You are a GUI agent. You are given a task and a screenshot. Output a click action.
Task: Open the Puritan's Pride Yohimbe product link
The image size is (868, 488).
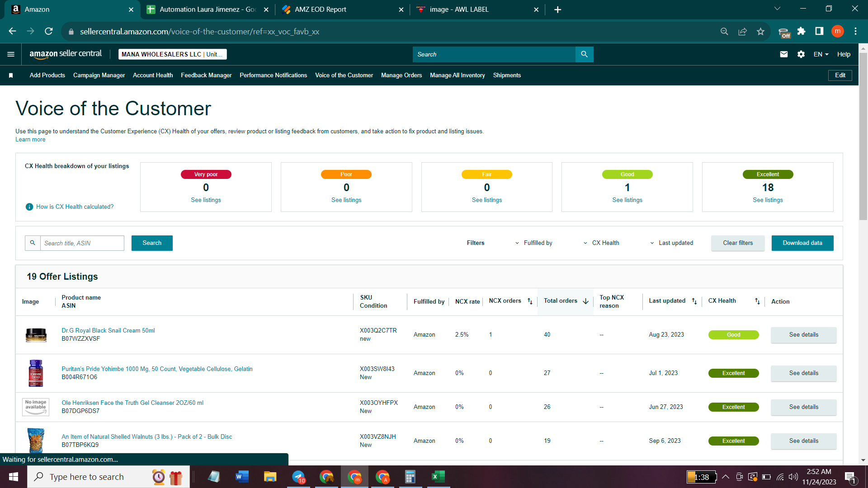pos(157,369)
